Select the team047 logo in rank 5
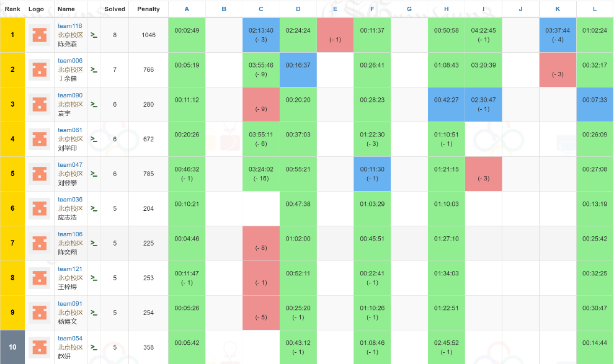This screenshot has width=614, height=364. (x=40, y=174)
